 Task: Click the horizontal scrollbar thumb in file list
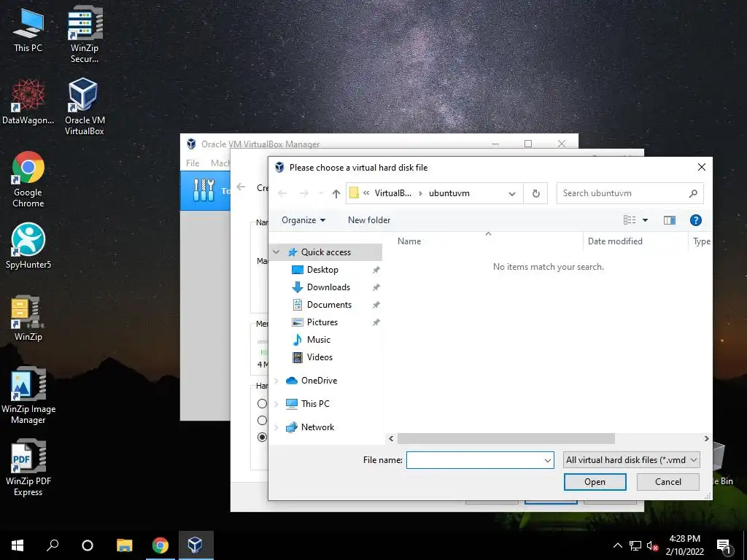click(x=506, y=438)
